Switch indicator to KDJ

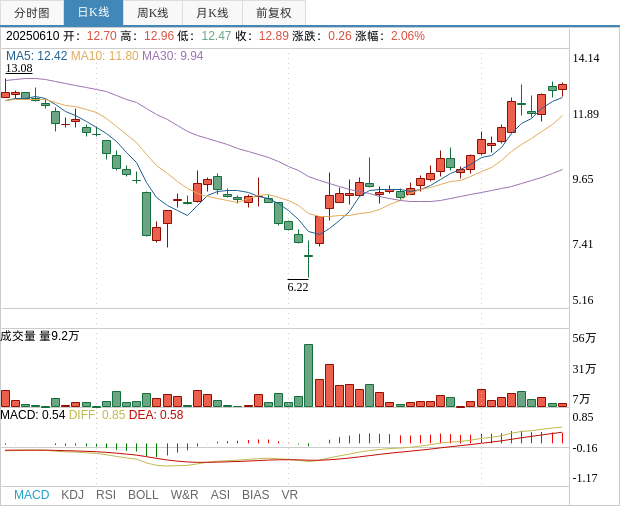tap(72, 495)
